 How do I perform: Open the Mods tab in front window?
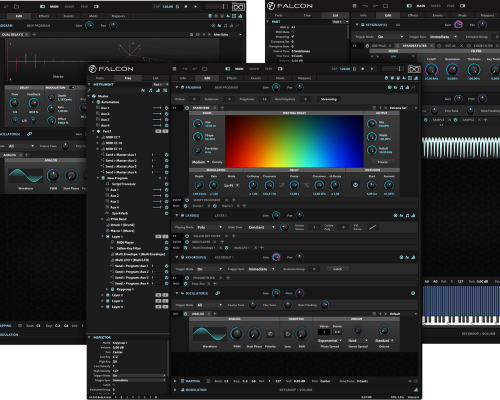click(x=280, y=78)
